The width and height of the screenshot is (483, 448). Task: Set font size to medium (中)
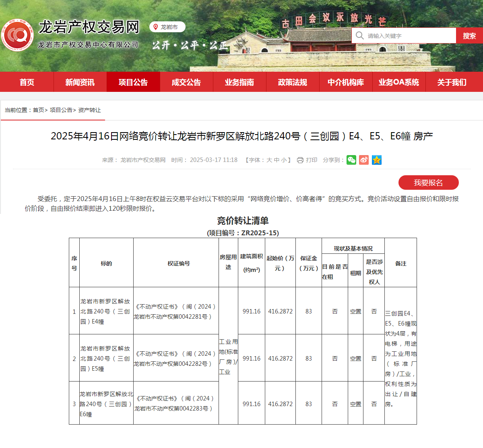coord(277,160)
